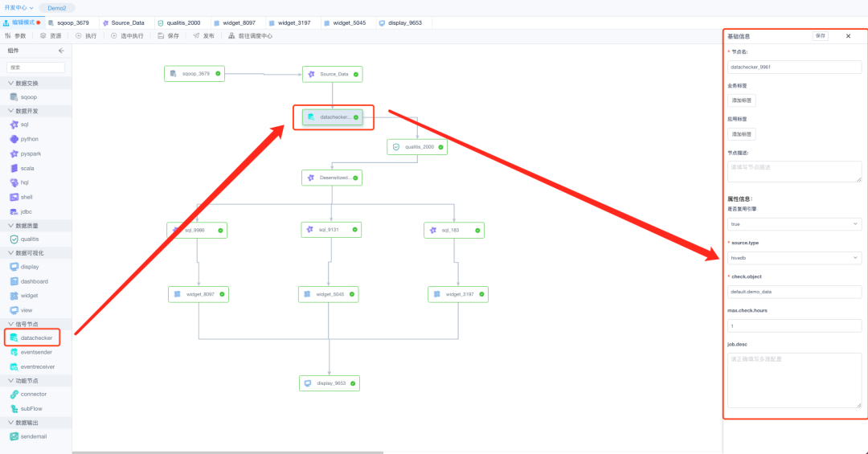Open the source.type dropdown showing hivedb
The height and width of the screenshot is (454, 868).
click(794, 258)
